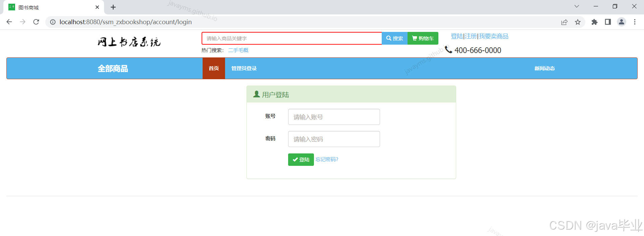The image size is (644, 236).
Task: Click the 密码 field label
Action: click(x=270, y=138)
